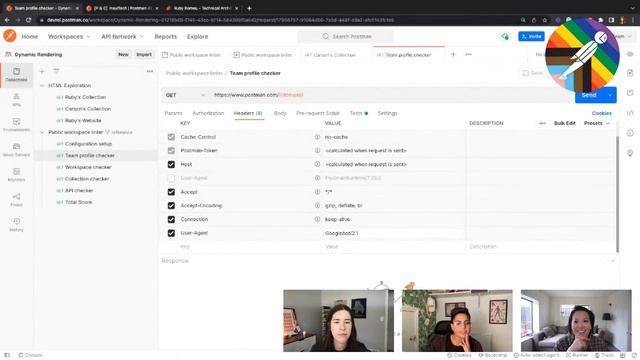Open the GET method dropdown
The width and height of the screenshot is (640, 360).
coord(185,95)
